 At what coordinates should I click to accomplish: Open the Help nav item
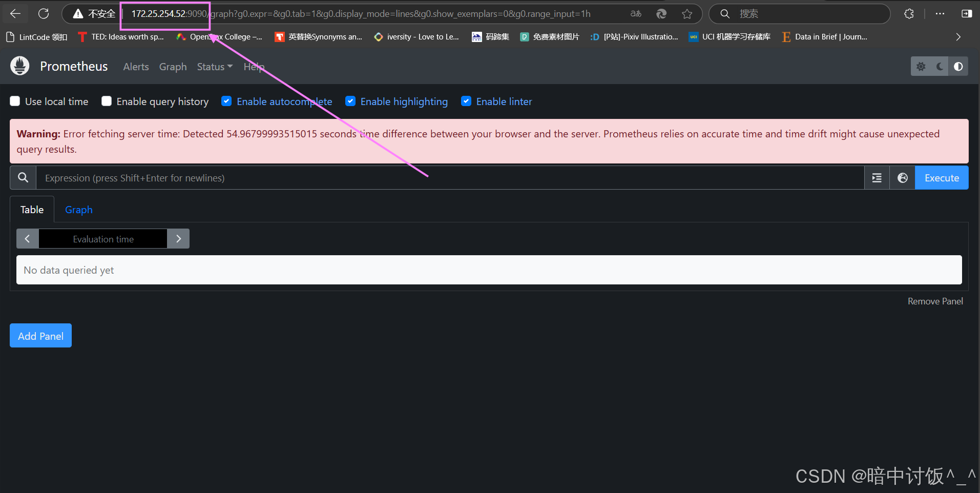pos(254,67)
